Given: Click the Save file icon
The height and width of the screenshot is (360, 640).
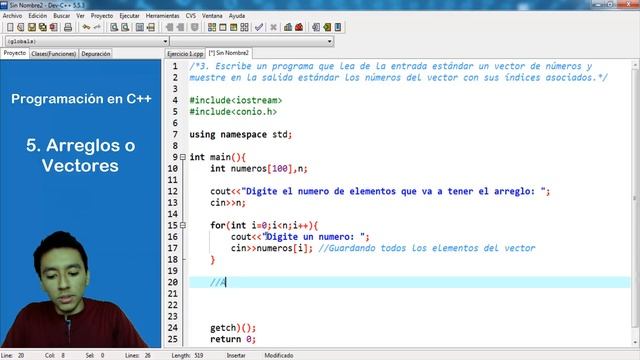Looking at the screenshot, I should pos(31,27).
